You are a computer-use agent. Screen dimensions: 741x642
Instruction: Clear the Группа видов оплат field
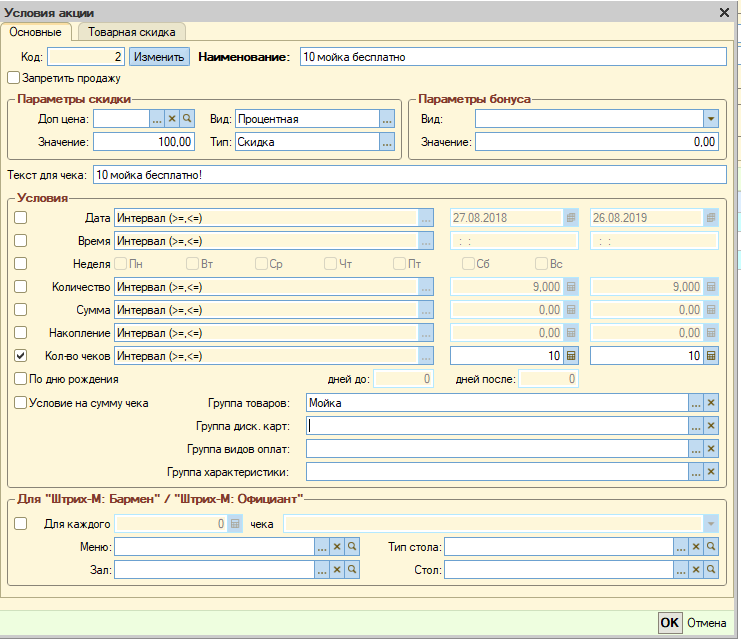[x=711, y=449]
